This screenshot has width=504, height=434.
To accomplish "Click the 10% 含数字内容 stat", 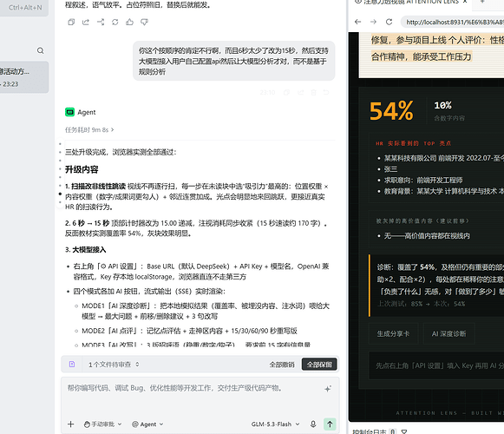I will [x=449, y=111].
